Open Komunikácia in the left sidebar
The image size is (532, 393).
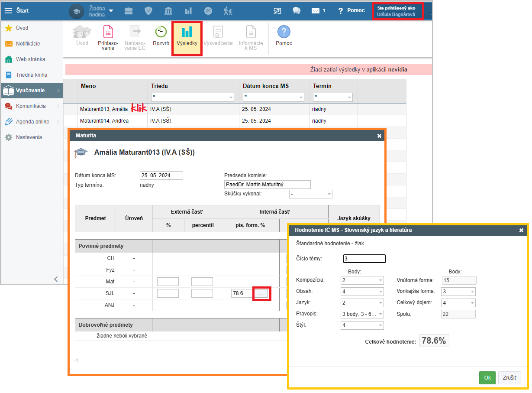(31, 106)
